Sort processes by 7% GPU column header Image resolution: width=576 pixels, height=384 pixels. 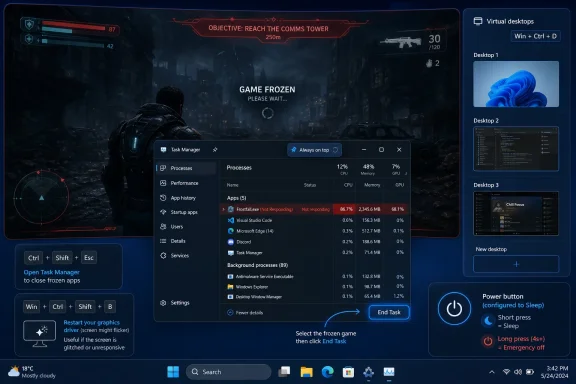pyautogui.click(x=396, y=169)
